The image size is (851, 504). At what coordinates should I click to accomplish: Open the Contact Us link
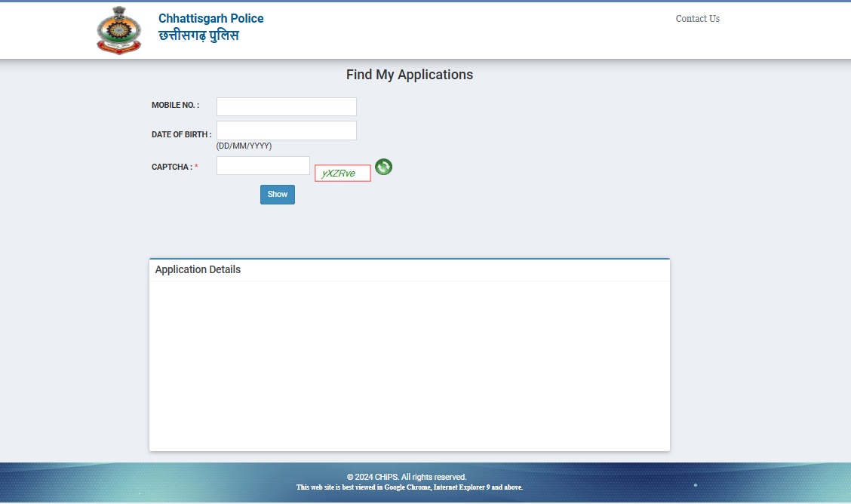(x=697, y=19)
